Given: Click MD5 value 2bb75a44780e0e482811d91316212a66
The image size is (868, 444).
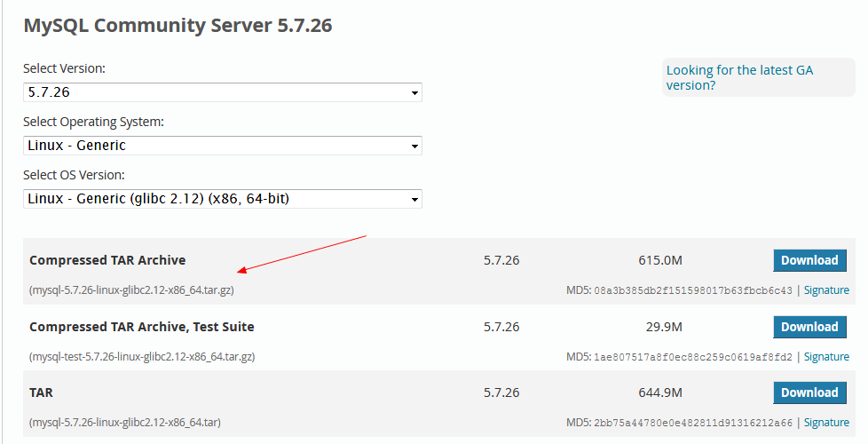Looking at the screenshot, I should coord(693,423).
